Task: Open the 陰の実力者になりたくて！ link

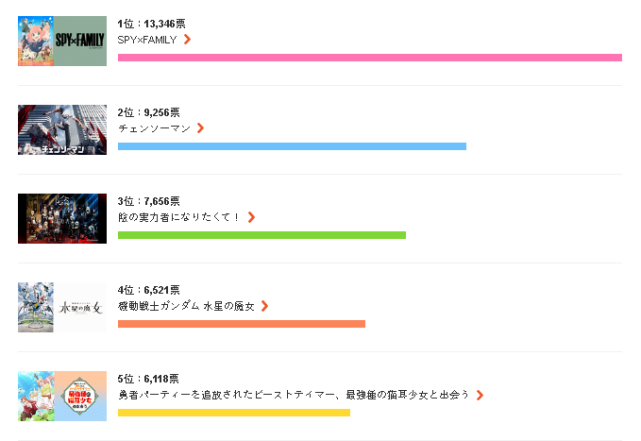Action: coord(179,217)
